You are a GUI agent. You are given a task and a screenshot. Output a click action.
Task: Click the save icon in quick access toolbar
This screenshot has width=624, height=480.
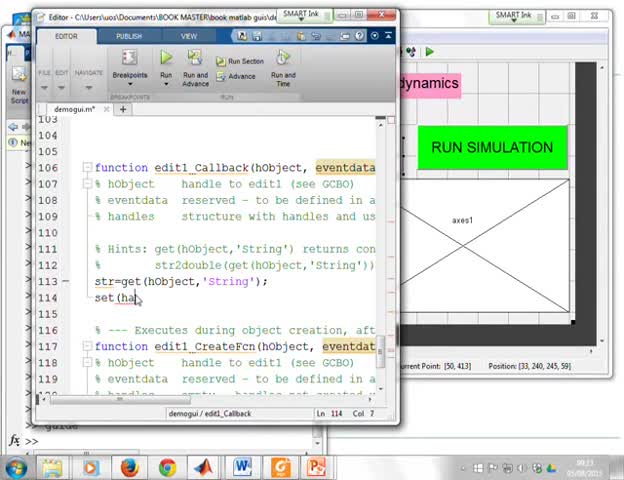(x=257, y=36)
